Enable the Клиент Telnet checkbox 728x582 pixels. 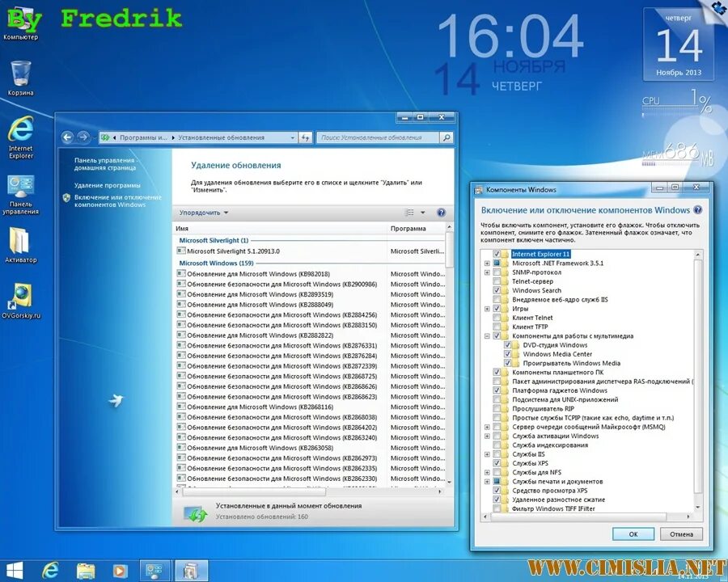(497, 318)
